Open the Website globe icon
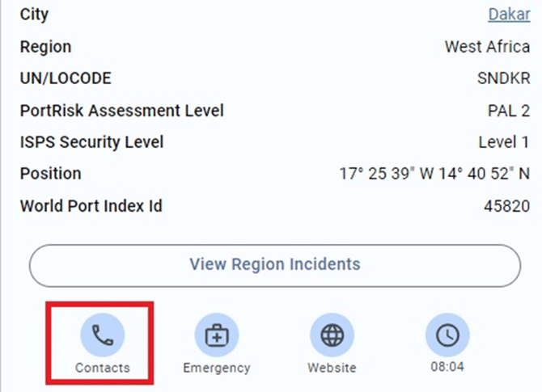 (332, 335)
